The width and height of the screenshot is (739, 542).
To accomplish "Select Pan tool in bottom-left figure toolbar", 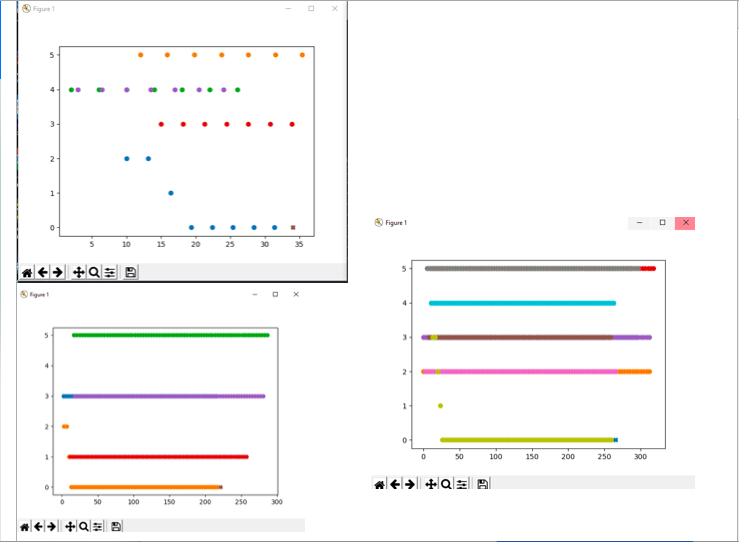I will pos(70,526).
